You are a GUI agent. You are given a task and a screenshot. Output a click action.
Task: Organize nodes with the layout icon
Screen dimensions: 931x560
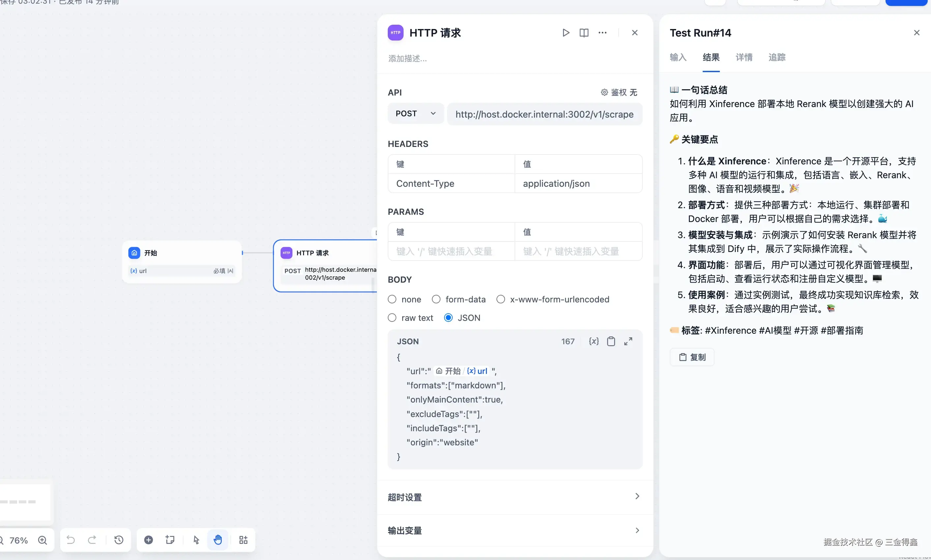(x=243, y=540)
